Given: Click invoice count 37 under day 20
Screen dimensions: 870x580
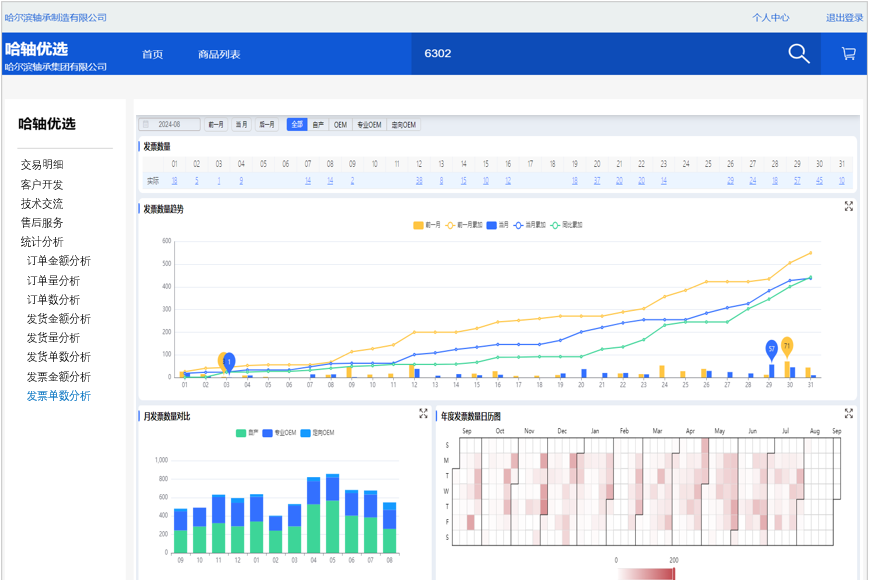Looking at the screenshot, I should point(597,181).
